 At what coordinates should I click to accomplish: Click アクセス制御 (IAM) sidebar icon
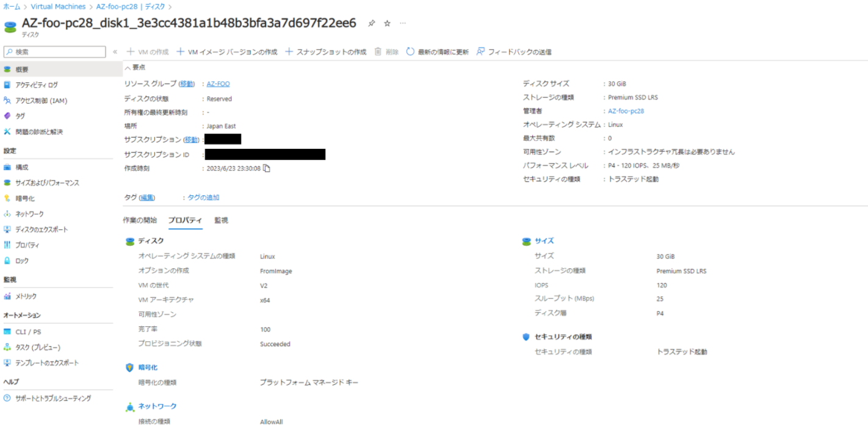click(7, 101)
